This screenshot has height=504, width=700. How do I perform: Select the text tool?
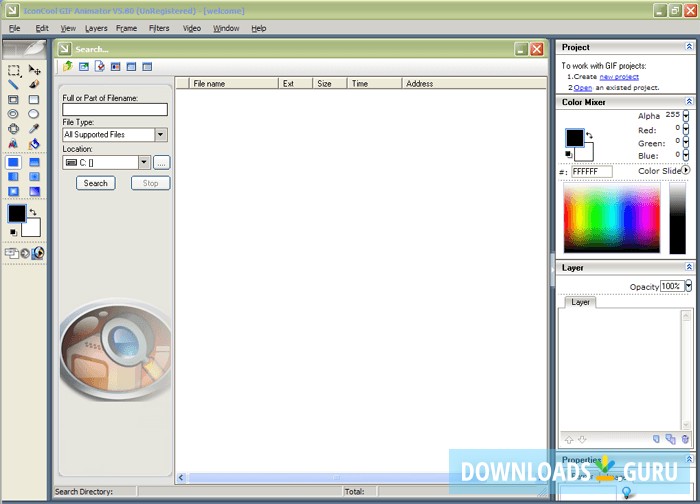13,144
